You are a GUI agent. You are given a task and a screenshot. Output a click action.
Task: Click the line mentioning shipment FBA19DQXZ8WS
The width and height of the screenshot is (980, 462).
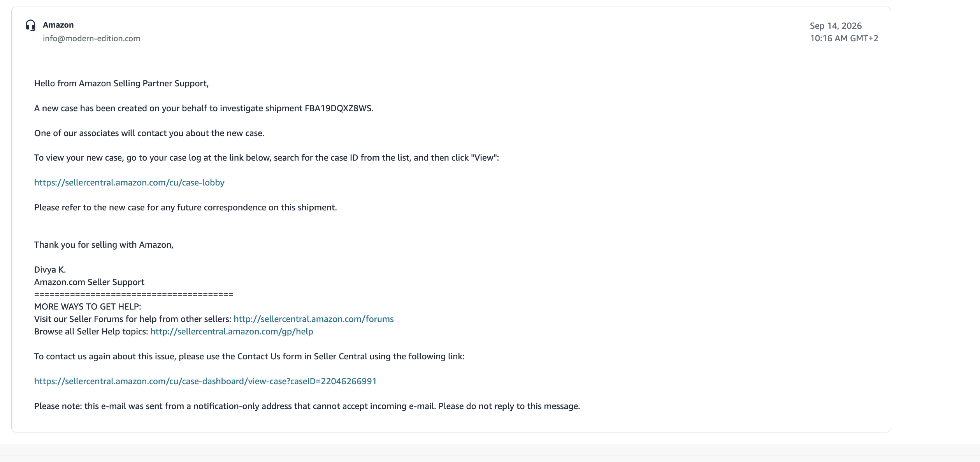pos(204,108)
